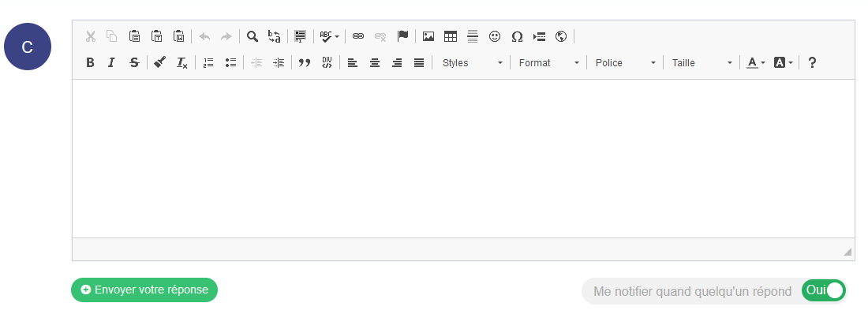868x314 pixels.
Task: Align text to the right
Action: 397,62
